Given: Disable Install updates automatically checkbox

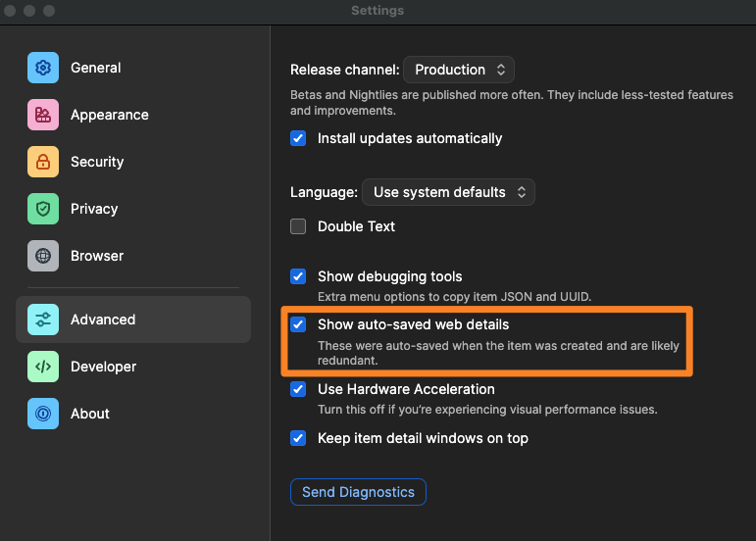Looking at the screenshot, I should click(298, 138).
